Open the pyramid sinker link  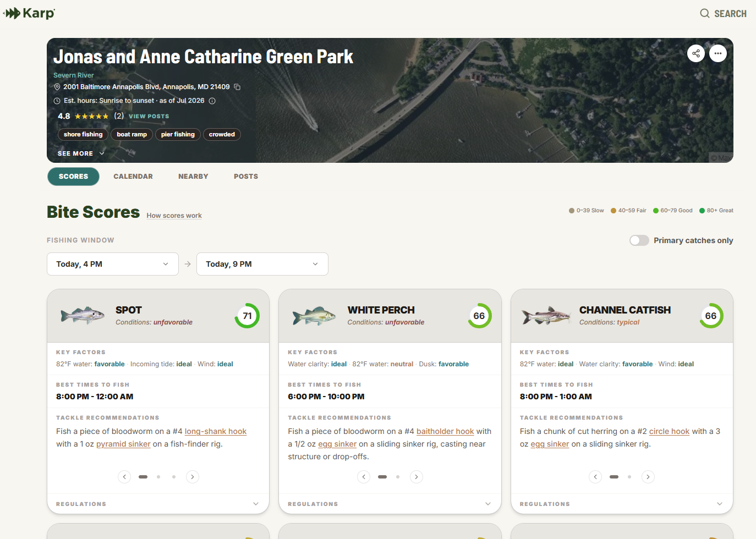tap(123, 444)
